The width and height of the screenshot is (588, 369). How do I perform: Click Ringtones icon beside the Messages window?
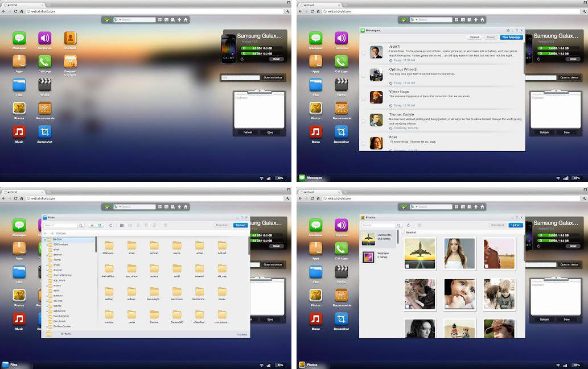pos(342,38)
